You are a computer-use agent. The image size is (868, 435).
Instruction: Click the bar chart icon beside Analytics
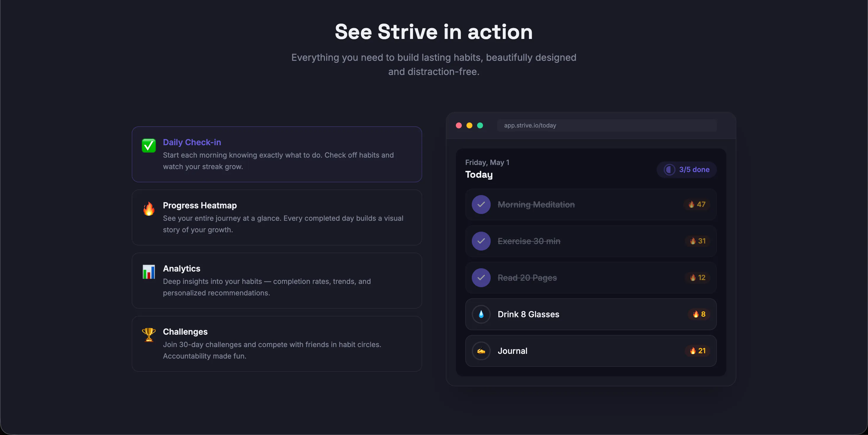[149, 272]
